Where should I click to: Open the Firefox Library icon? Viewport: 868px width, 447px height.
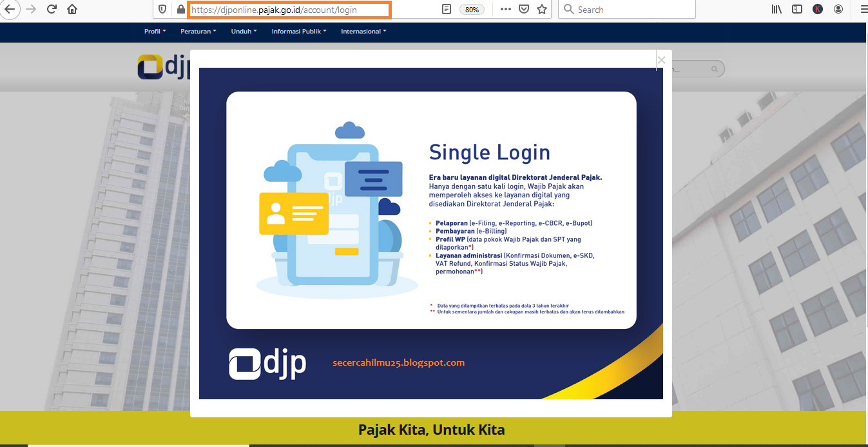(x=776, y=9)
